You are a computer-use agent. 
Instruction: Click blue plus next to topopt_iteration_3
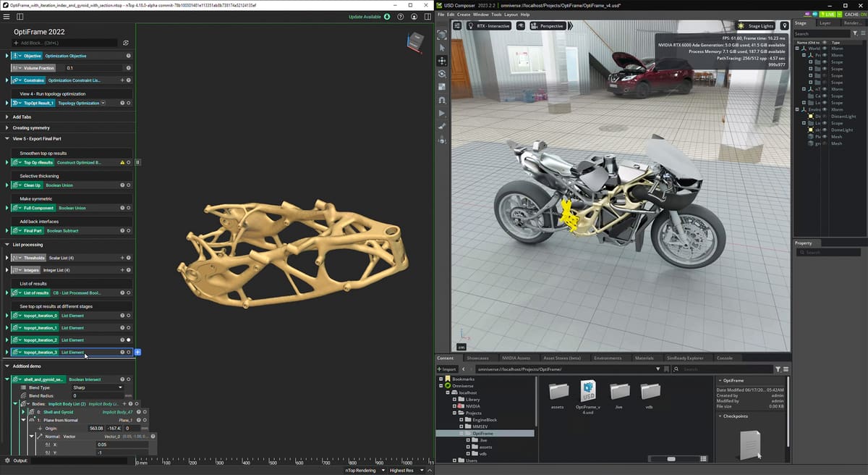coord(137,352)
